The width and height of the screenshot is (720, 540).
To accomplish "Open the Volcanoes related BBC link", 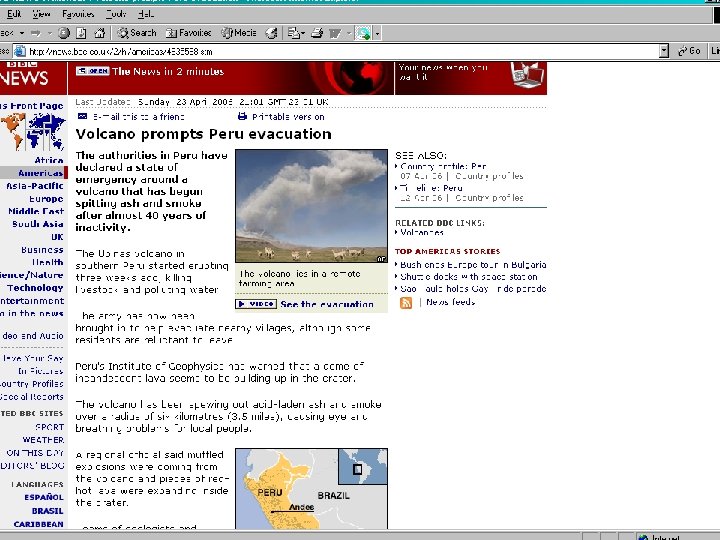I will coord(422,232).
